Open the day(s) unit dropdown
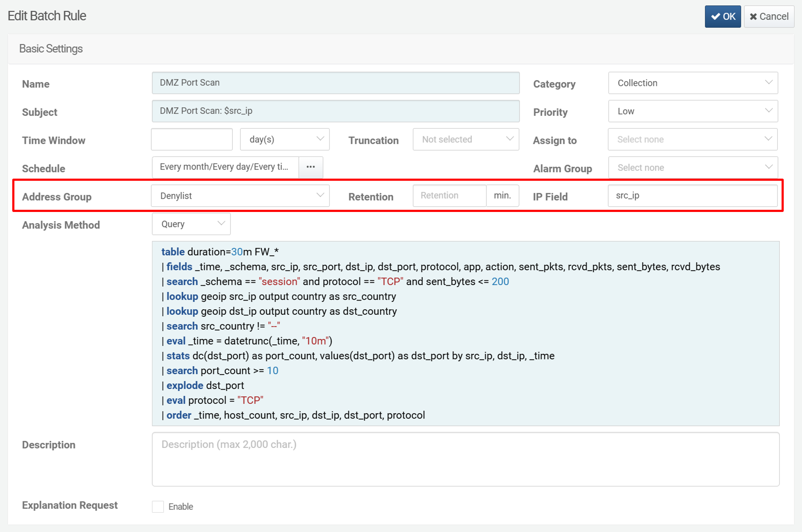The width and height of the screenshot is (802, 532). (x=285, y=139)
